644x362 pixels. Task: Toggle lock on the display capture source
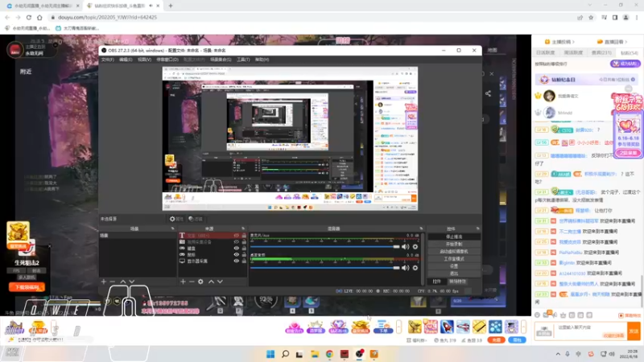tap(244, 261)
